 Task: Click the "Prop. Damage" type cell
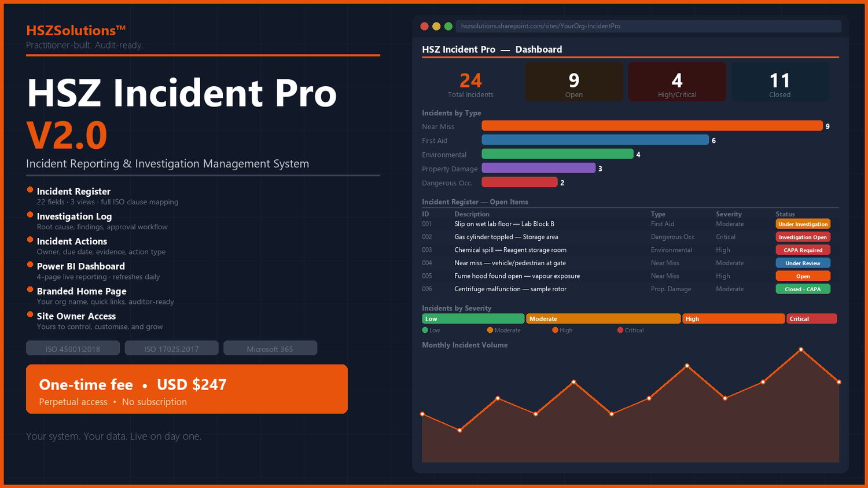coord(671,289)
